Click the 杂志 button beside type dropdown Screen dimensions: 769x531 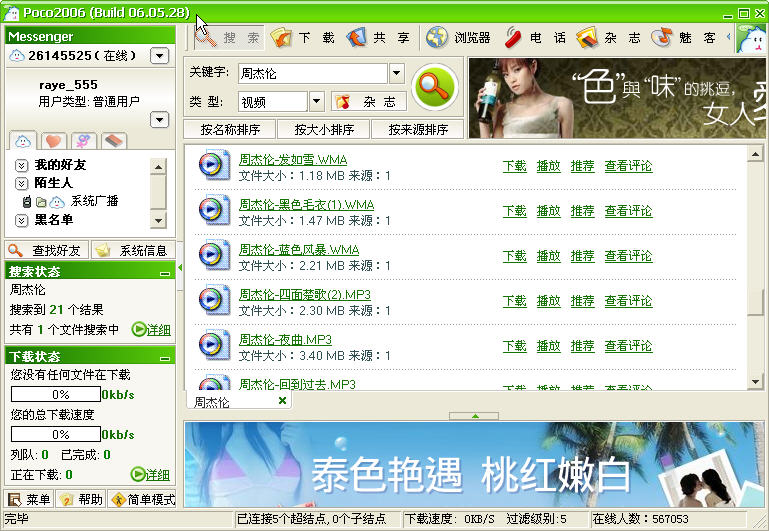click(x=369, y=102)
